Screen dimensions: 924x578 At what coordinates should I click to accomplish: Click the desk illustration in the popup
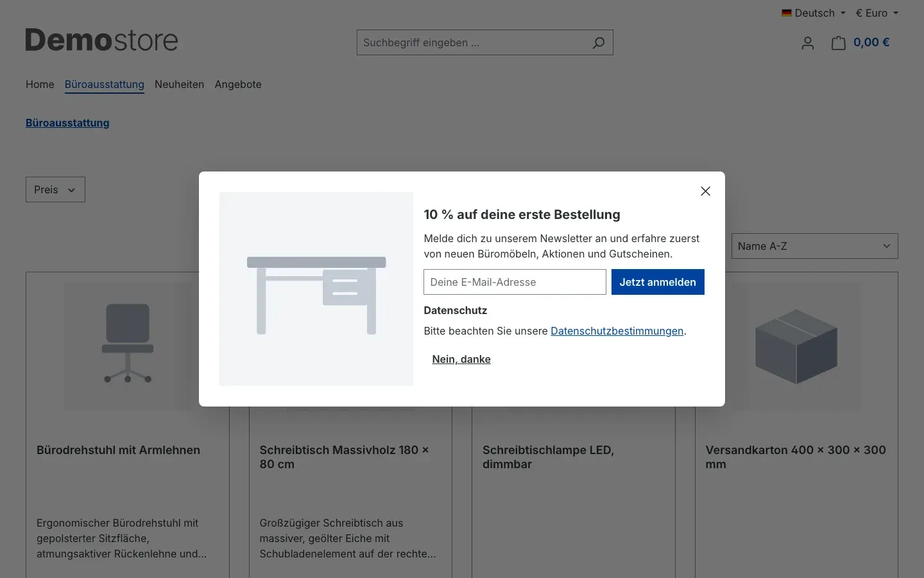(x=316, y=289)
